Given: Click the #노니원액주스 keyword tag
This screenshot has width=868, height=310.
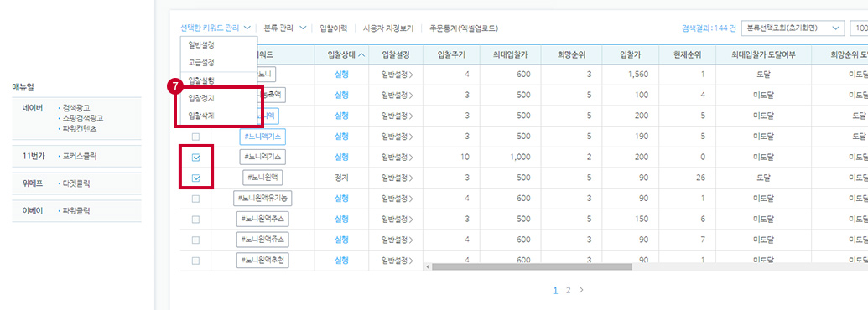Looking at the screenshot, I should point(263,220).
